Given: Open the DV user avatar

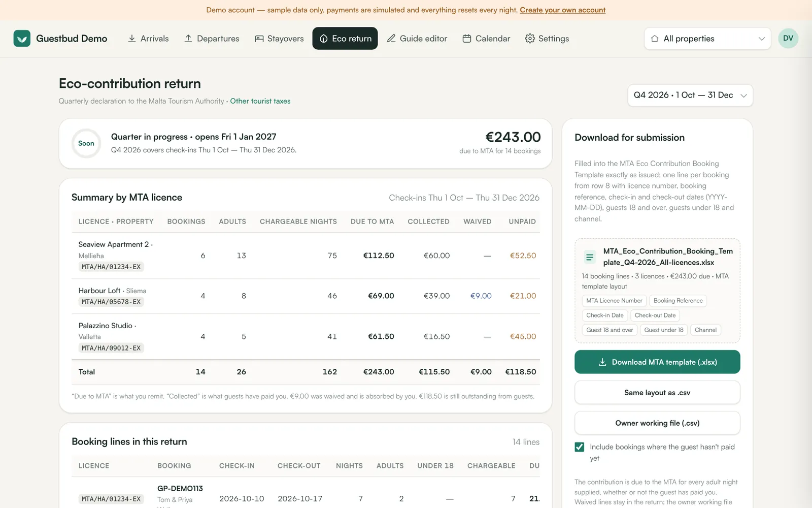Looking at the screenshot, I should coord(788,38).
